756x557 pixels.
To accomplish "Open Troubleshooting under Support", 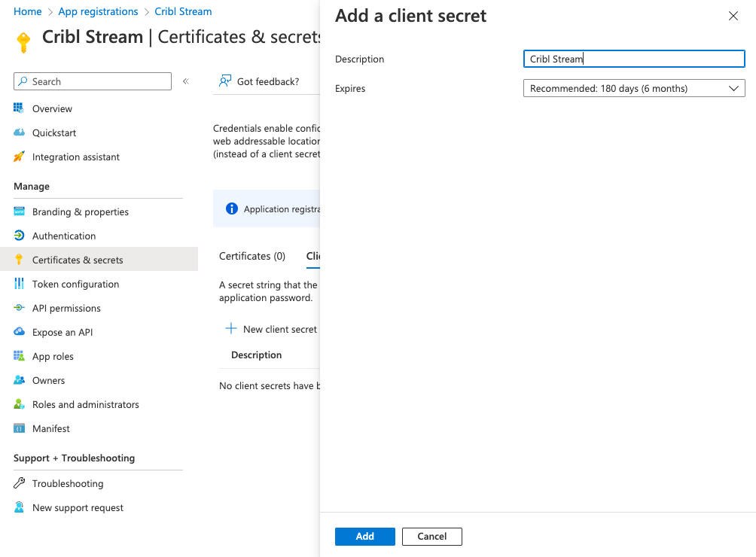I will (x=67, y=483).
